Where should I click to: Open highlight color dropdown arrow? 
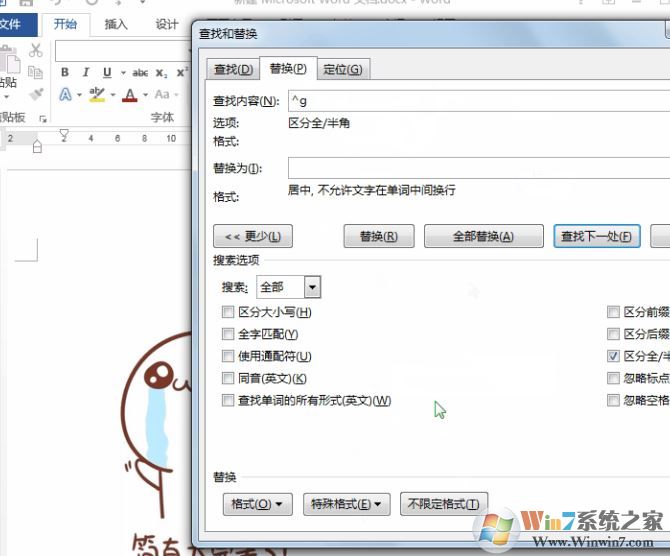click(x=113, y=95)
